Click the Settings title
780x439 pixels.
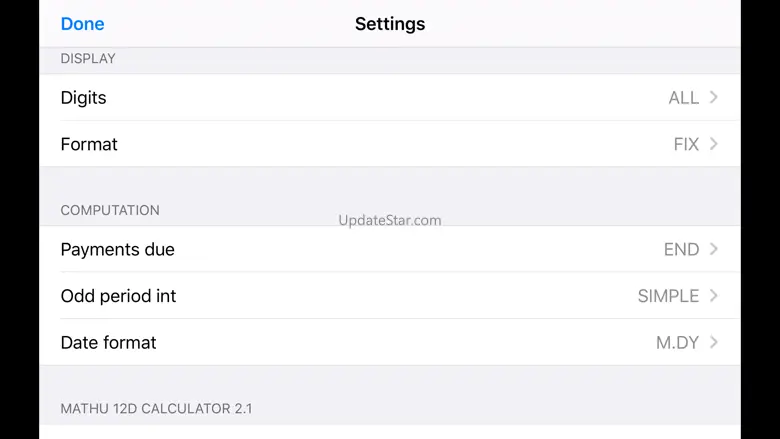click(x=390, y=24)
